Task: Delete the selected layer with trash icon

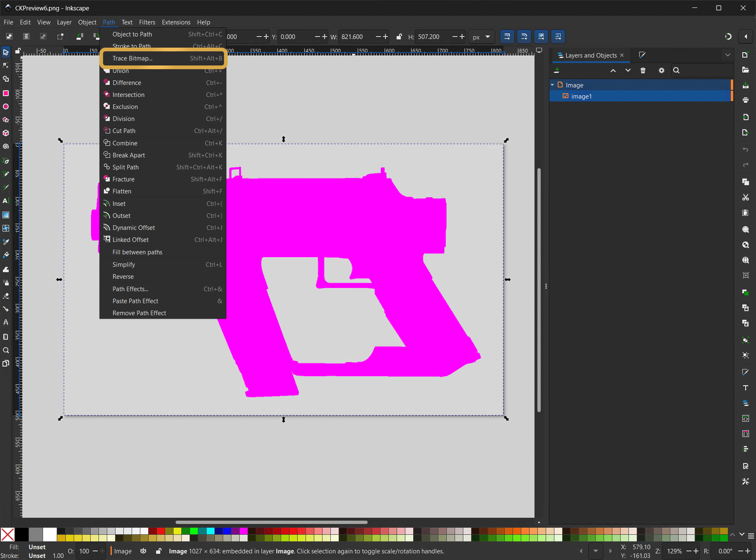Action: tap(643, 70)
